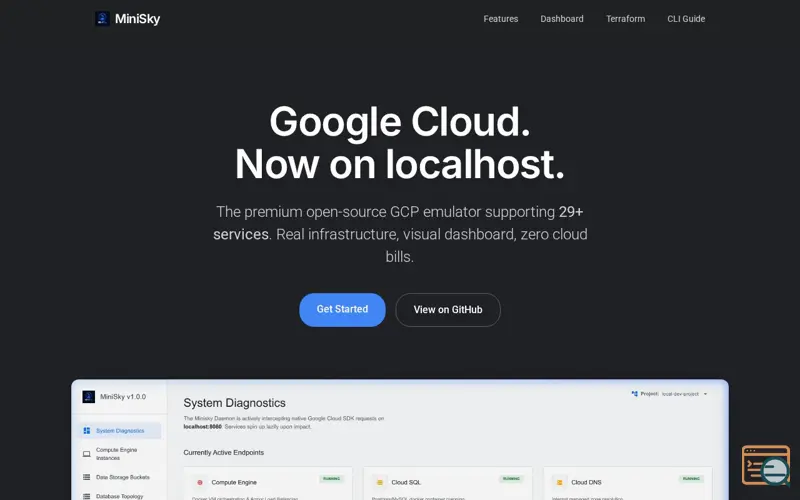
Task: Click Data Storage Buckets list icon
Action: pyautogui.click(x=87, y=477)
